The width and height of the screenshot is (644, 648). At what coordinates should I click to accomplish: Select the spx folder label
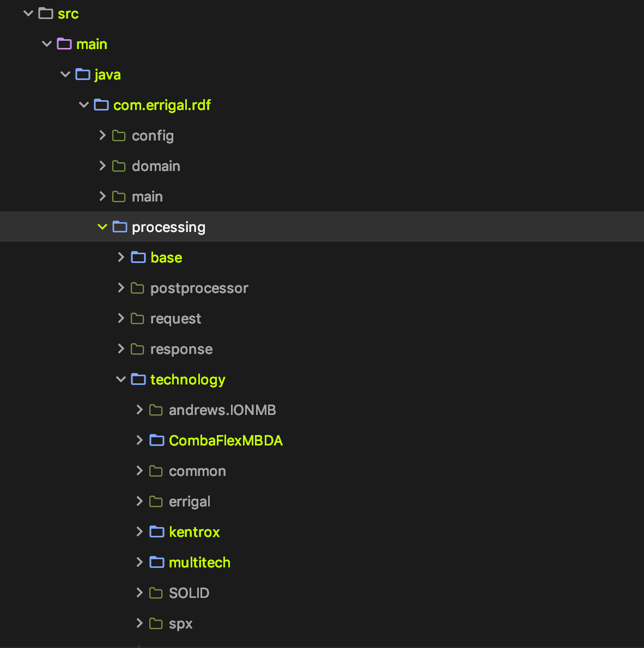point(180,623)
